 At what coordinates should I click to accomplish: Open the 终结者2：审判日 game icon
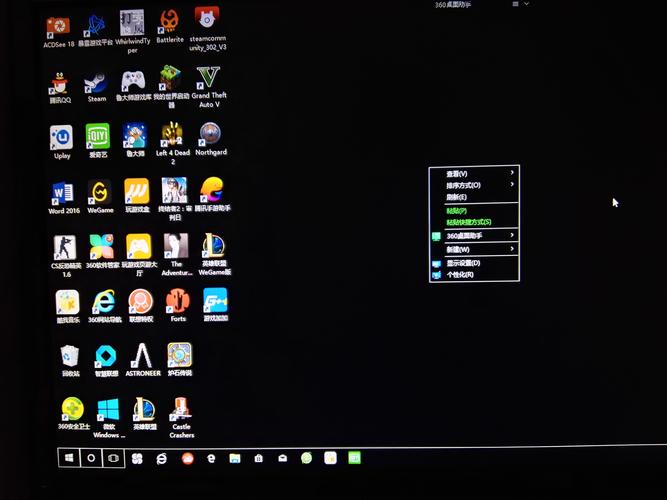click(175, 199)
